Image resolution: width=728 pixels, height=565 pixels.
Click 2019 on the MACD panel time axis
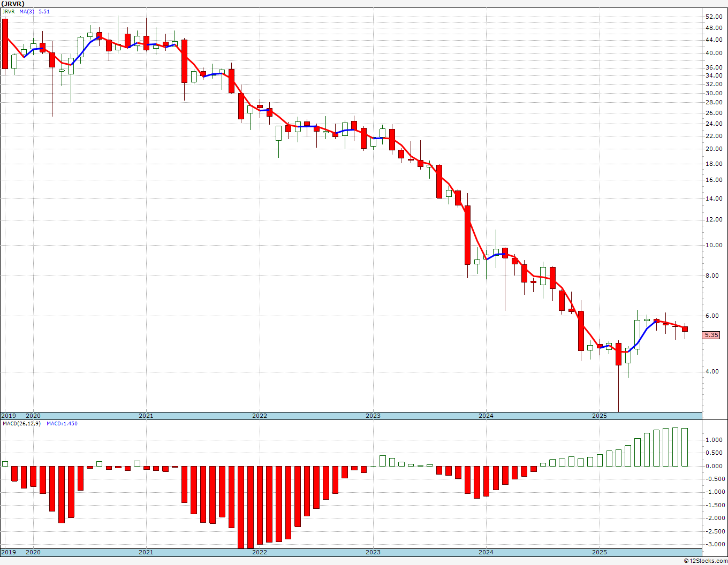coord(8,552)
